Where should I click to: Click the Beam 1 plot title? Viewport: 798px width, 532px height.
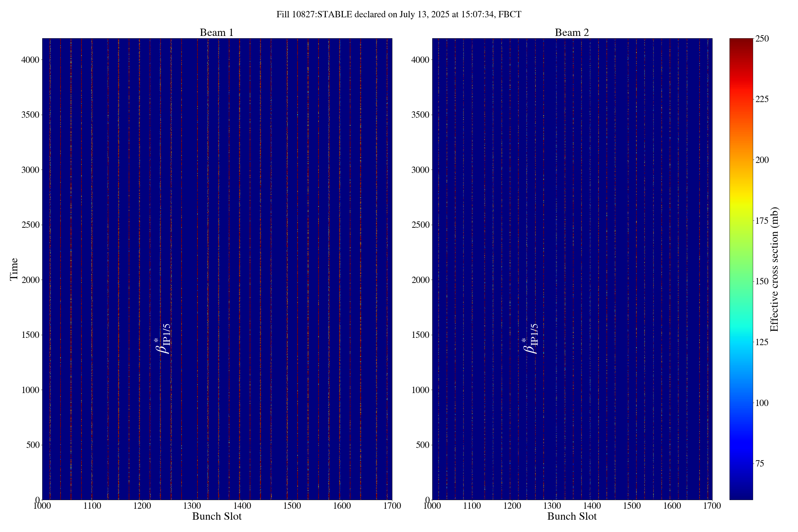[x=216, y=33]
